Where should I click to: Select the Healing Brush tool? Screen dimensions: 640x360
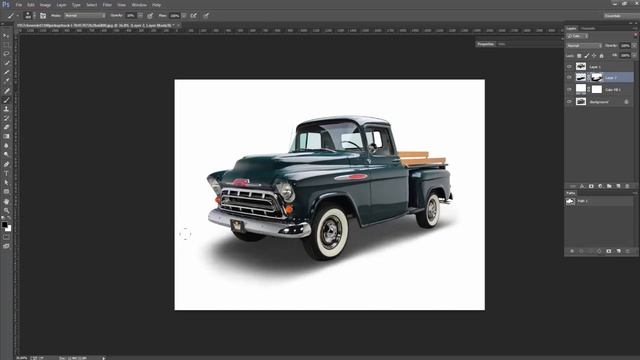pyautogui.click(x=6, y=91)
